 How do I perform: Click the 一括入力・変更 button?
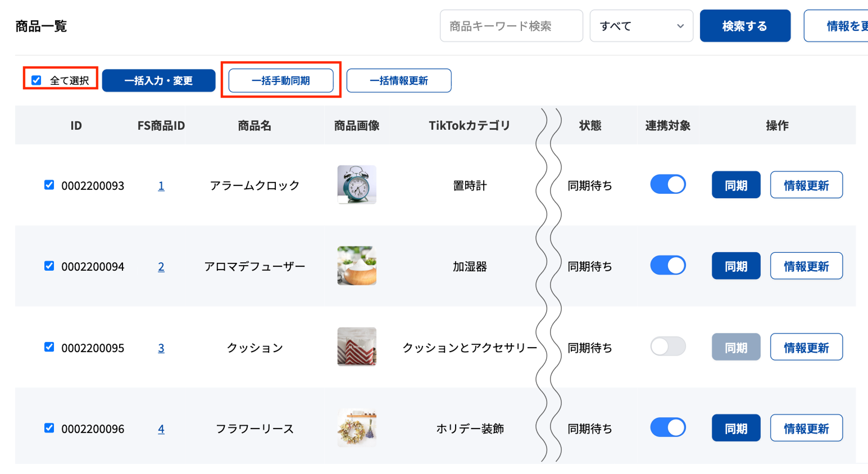click(159, 80)
